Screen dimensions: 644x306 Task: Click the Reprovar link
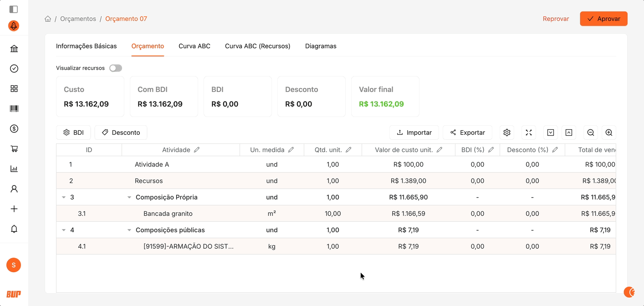[x=556, y=19]
